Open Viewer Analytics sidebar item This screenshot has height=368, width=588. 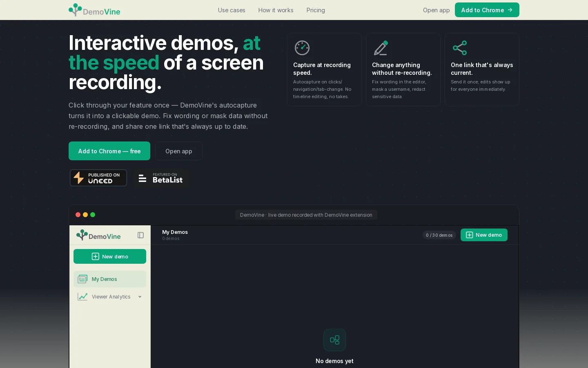click(x=110, y=297)
